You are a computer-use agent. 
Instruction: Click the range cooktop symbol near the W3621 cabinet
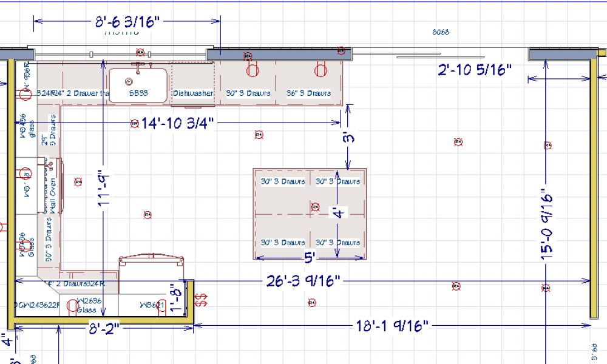pyautogui.click(x=152, y=260)
